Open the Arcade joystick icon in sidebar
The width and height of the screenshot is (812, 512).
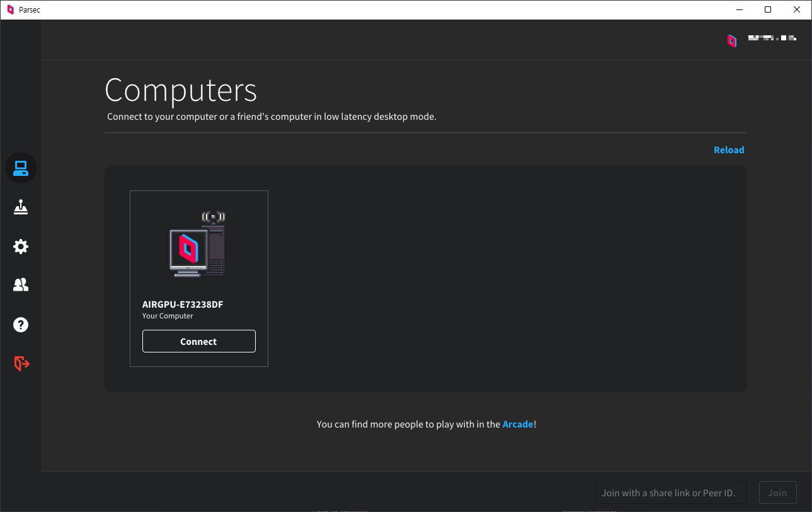click(x=21, y=207)
